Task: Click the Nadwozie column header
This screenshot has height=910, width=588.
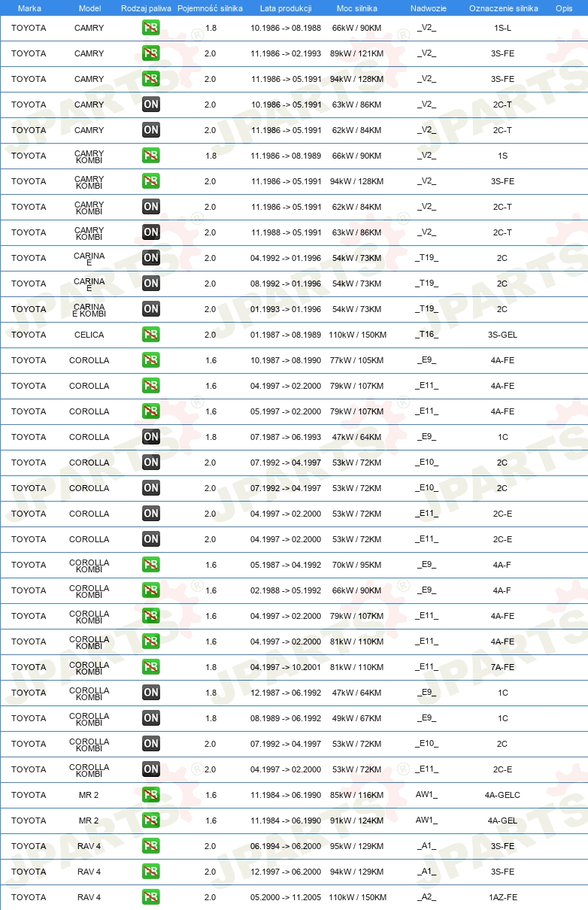Action: (x=428, y=8)
